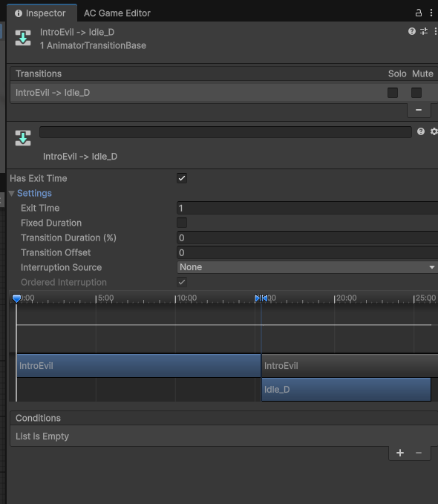This screenshot has width=438, height=504.
Task: Remove transition with the minus button
Action: pos(419,111)
